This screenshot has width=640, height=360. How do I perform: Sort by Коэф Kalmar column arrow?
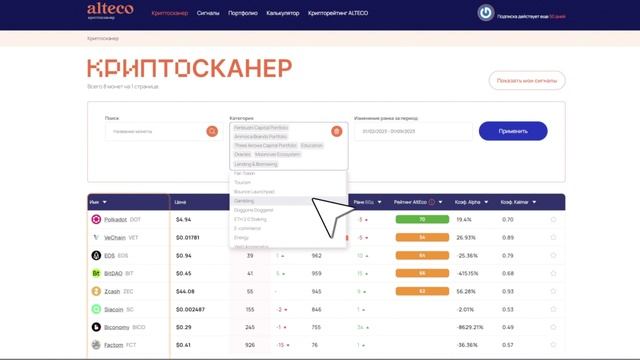click(x=534, y=202)
